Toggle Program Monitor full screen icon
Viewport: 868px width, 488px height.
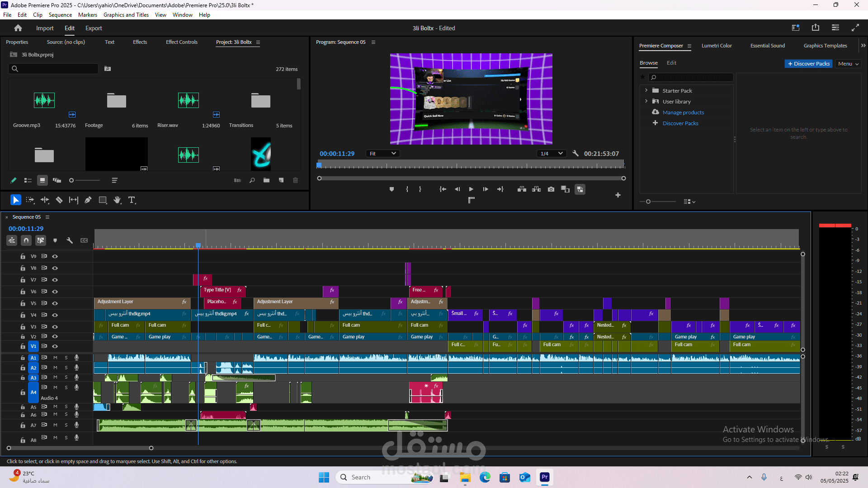[x=855, y=28]
